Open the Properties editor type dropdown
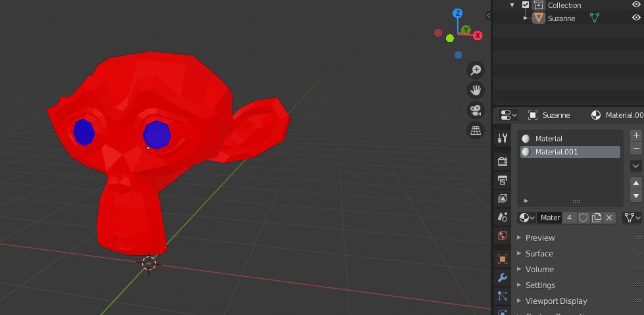 tap(508, 115)
